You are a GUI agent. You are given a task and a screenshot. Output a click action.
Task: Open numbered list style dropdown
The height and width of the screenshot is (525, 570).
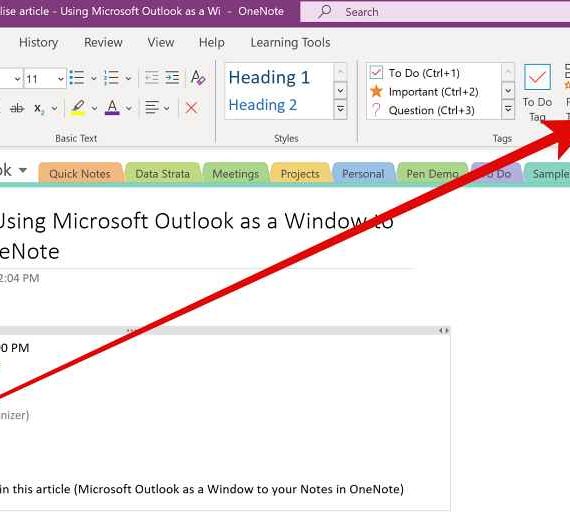[128, 78]
